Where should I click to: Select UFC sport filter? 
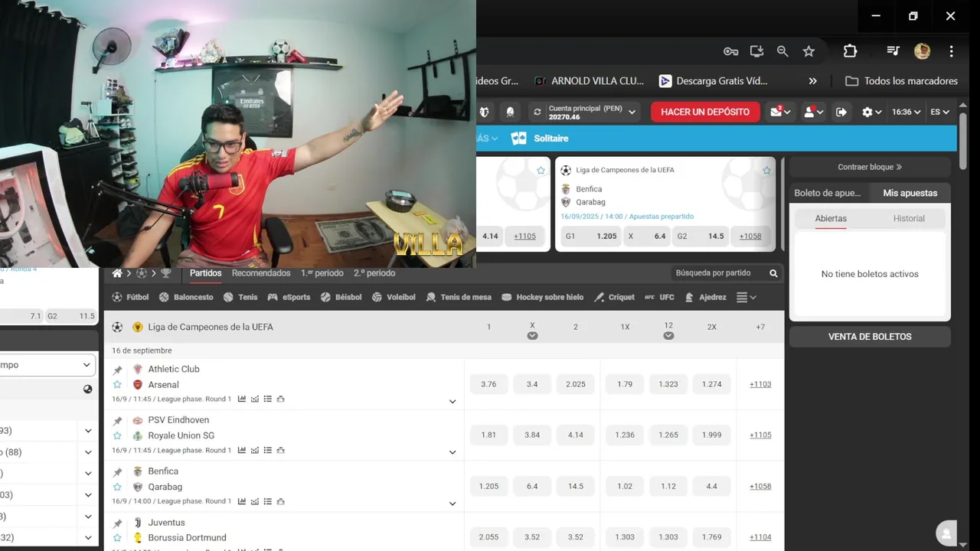(x=659, y=297)
